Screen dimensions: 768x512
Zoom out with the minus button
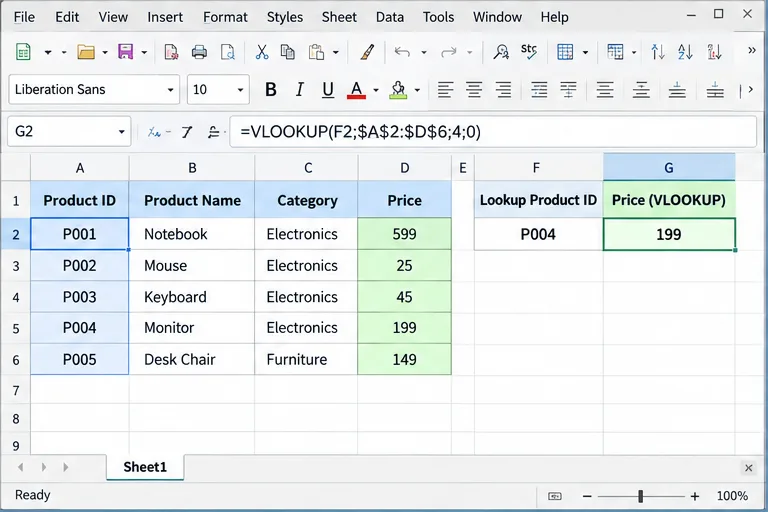pos(587,496)
